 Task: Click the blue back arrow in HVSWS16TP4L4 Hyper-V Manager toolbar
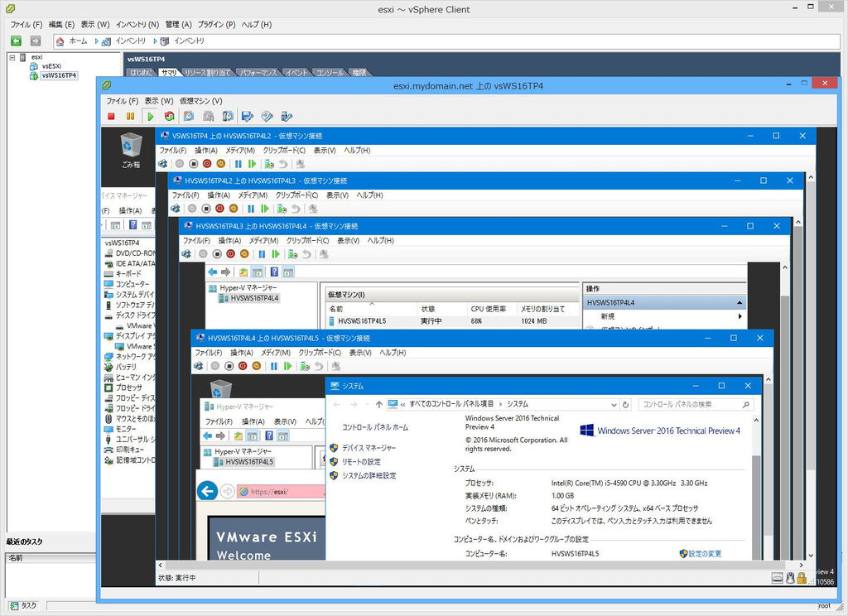(x=213, y=272)
